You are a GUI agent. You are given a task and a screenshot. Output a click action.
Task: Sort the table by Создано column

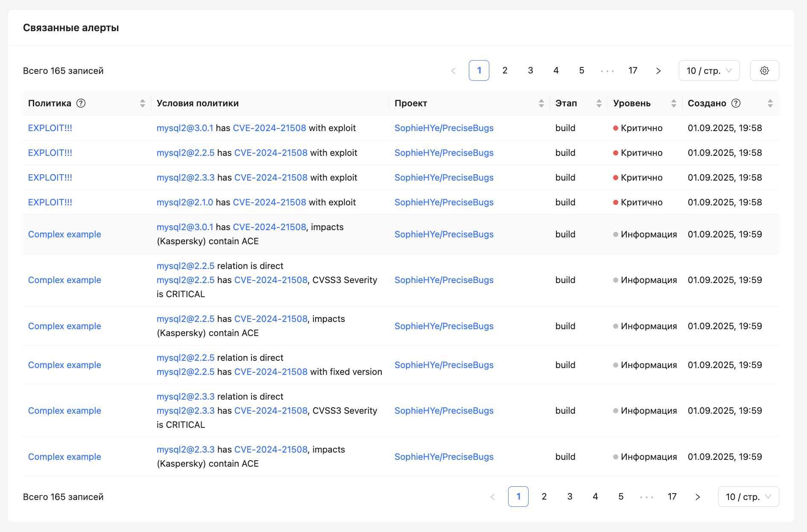(770, 103)
